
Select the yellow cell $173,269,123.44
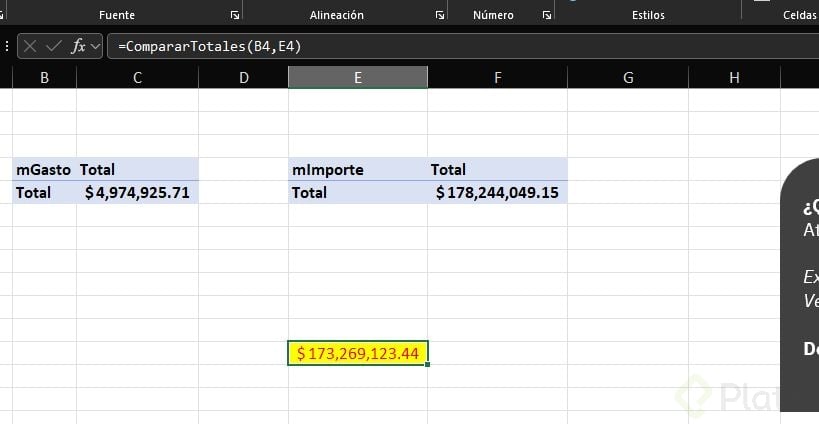(358, 354)
